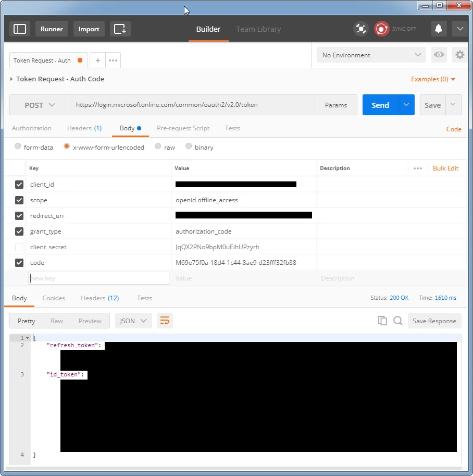Click the New key input field
Viewport: 473px width, 476px height.
98,278
